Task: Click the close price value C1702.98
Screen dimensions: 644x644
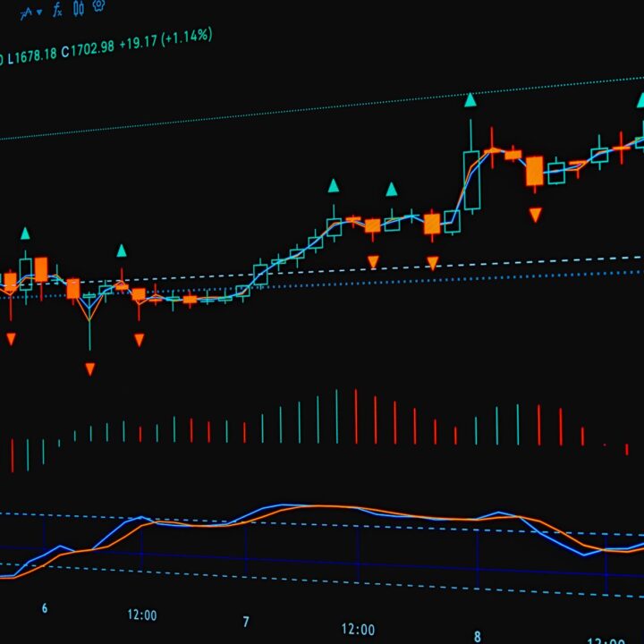Action: tap(88, 49)
